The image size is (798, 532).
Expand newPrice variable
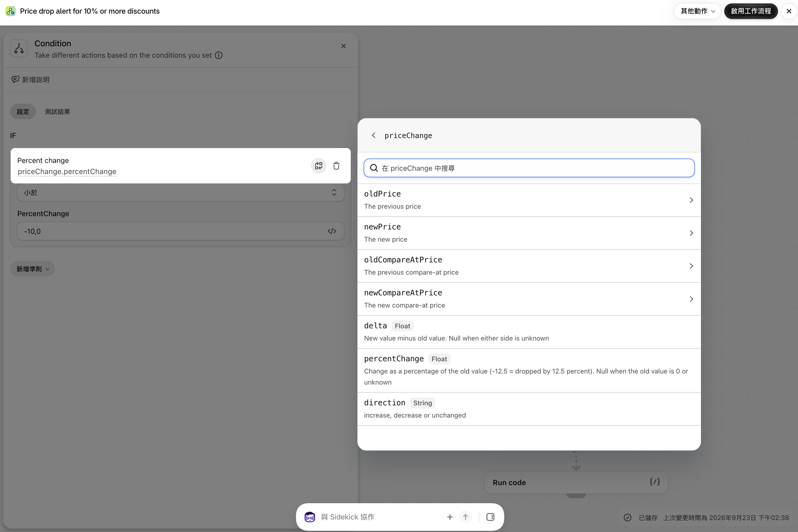[529, 233]
